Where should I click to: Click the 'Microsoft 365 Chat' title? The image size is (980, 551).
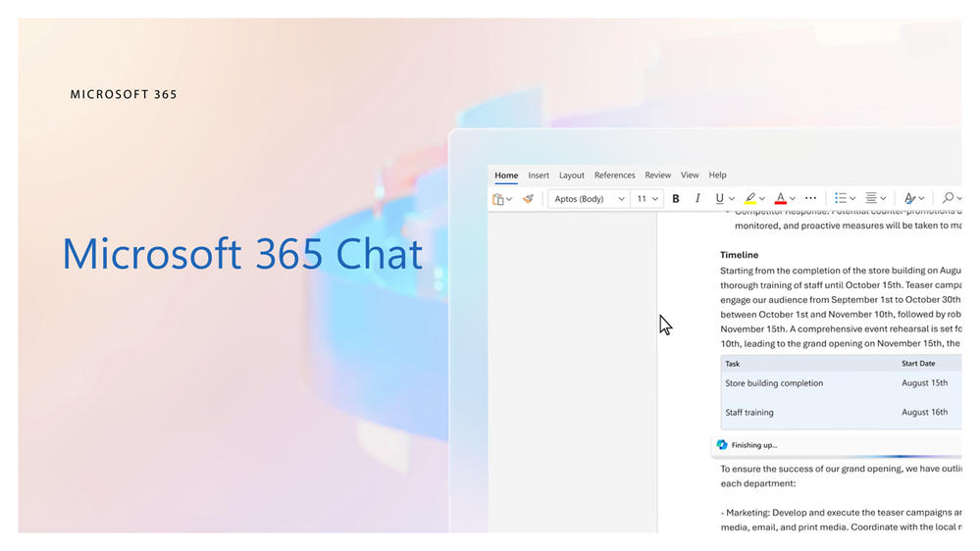coord(242,254)
